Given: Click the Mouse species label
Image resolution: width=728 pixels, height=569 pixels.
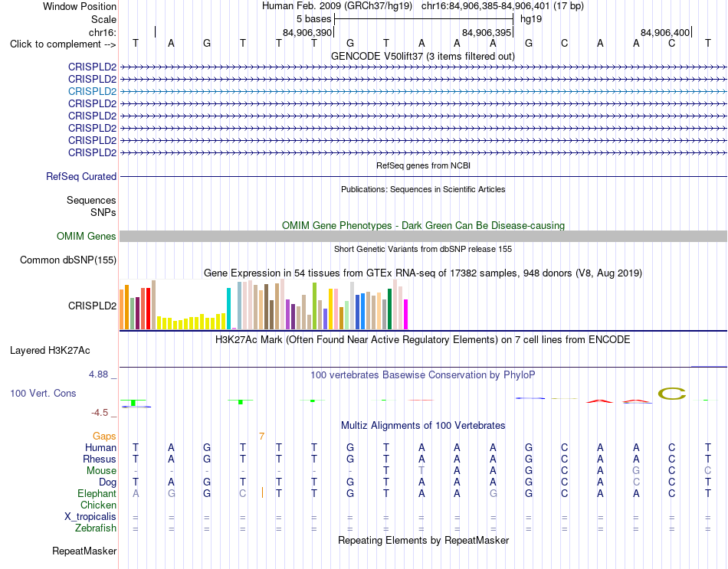Looking at the screenshot, I should pyautogui.click(x=101, y=471).
